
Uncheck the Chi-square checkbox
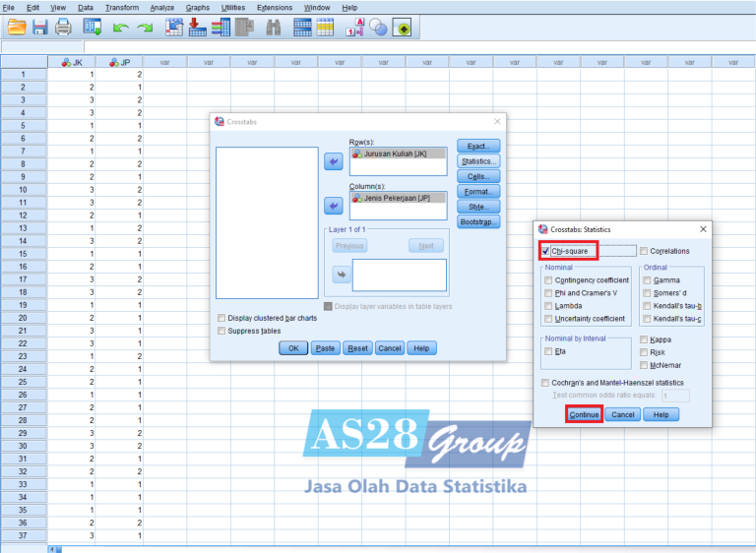coord(545,251)
